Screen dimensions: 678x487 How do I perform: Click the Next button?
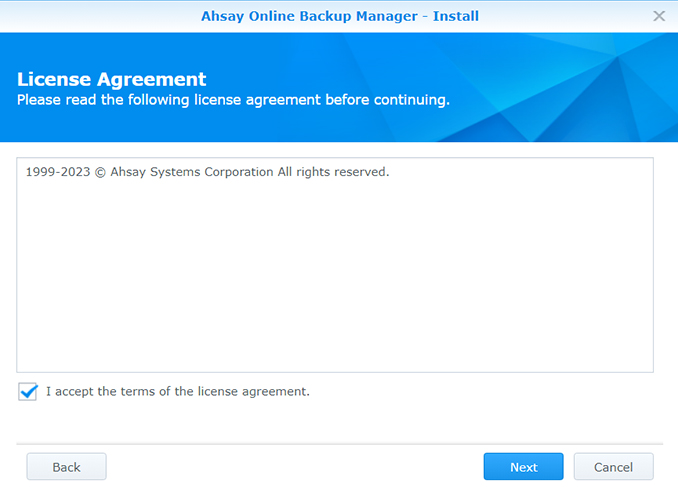pos(523,467)
